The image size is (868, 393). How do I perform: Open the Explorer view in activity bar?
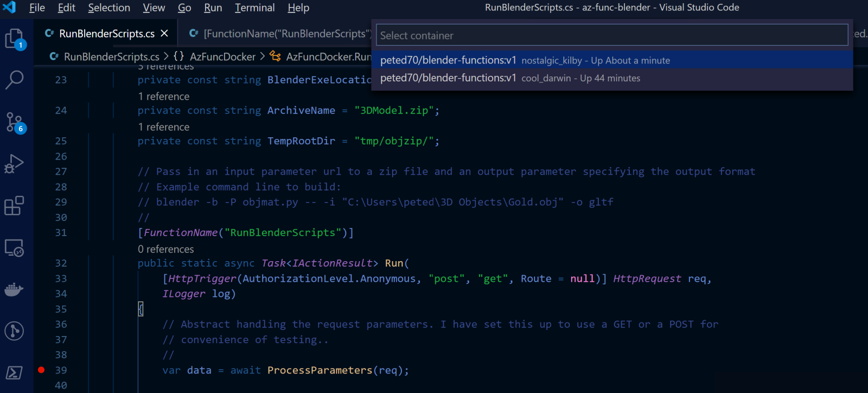click(x=15, y=39)
